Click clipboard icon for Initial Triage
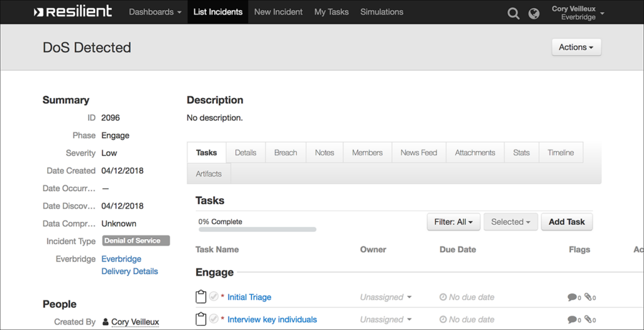This screenshot has height=330, width=644. [201, 297]
